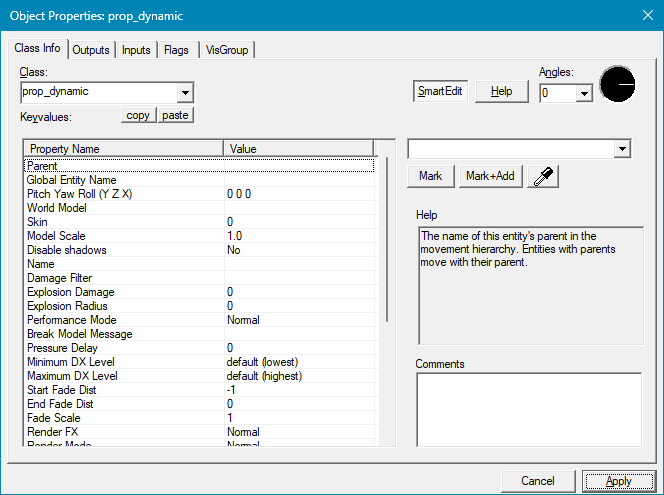Viewport: 664px width, 495px height.
Task: Open the Flags tab
Action: tap(176, 50)
